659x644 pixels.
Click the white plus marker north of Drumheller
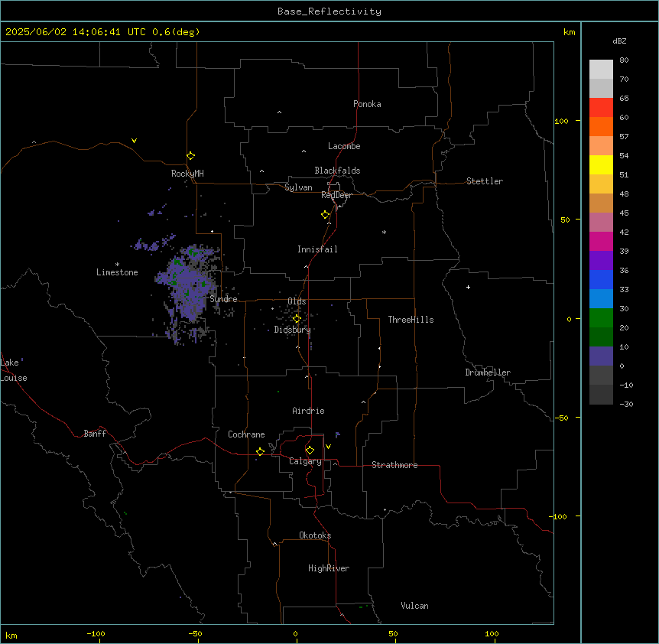[x=468, y=287]
